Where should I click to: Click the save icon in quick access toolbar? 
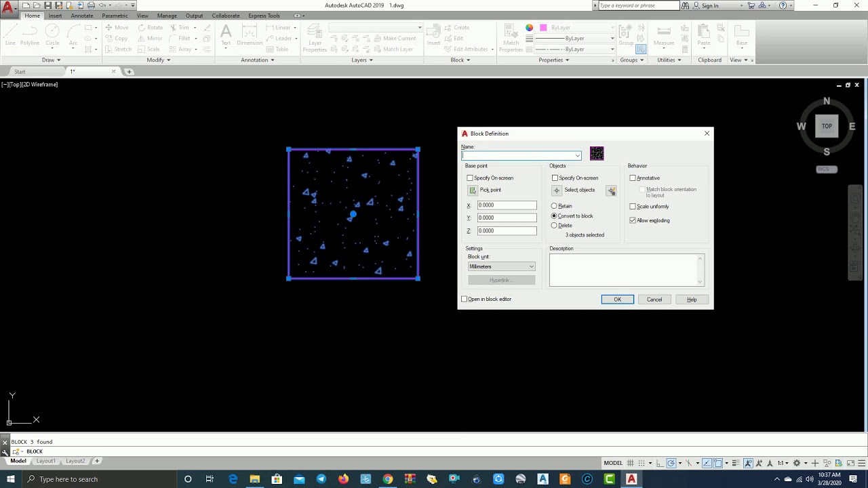click(47, 5)
